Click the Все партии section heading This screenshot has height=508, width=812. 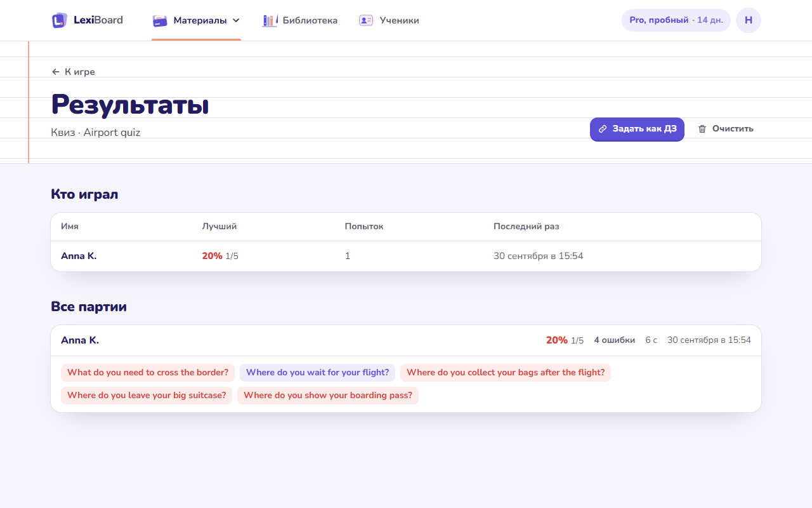(x=89, y=307)
